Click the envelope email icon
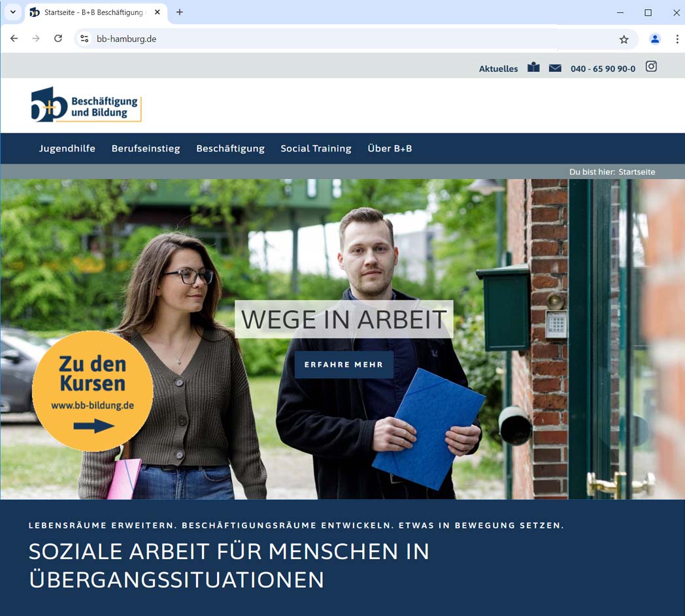Image resolution: width=685 pixels, height=616 pixels. [x=555, y=68]
